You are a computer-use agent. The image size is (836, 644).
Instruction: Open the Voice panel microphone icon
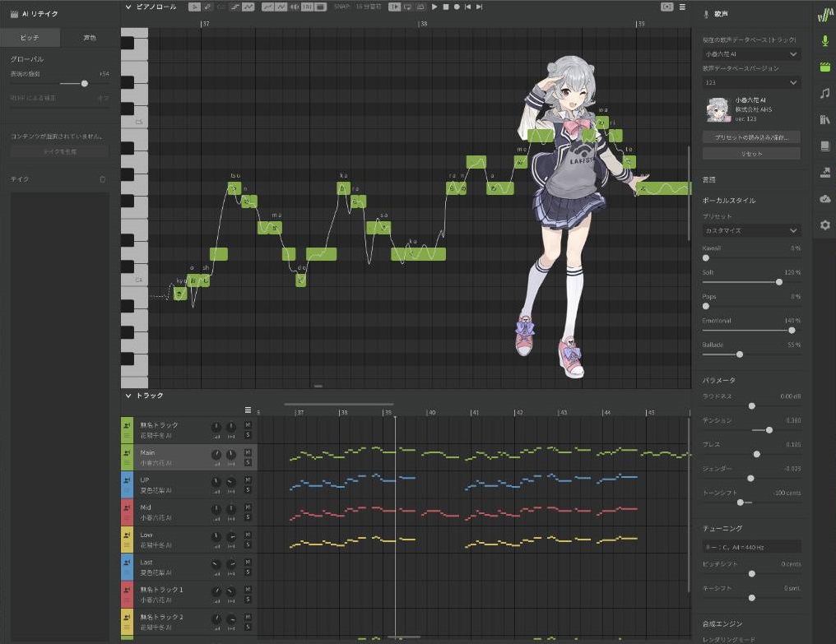(824, 40)
